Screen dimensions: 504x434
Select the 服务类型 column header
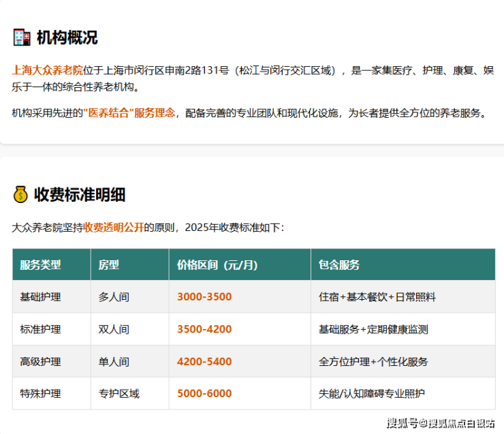40,264
